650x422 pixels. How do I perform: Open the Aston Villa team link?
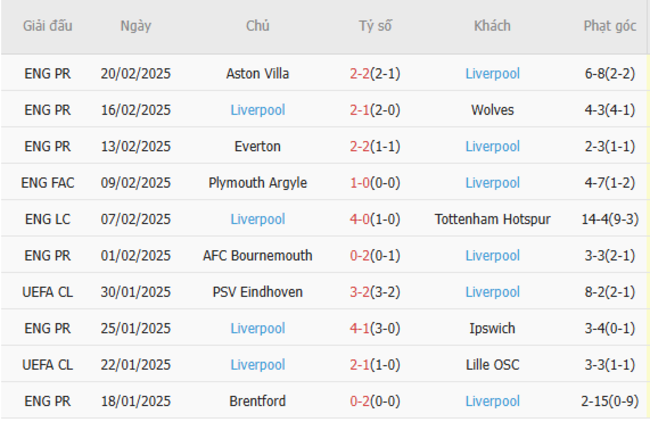(257, 73)
